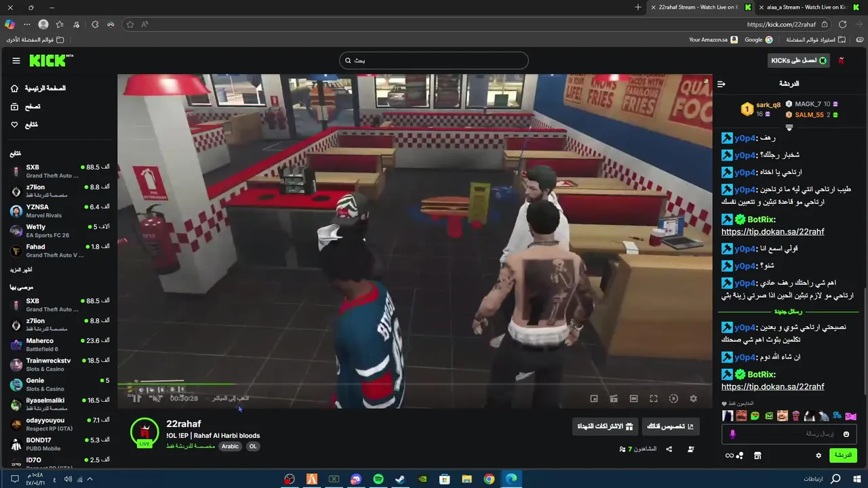Share the stream via share icon

[x=669, y=449]
